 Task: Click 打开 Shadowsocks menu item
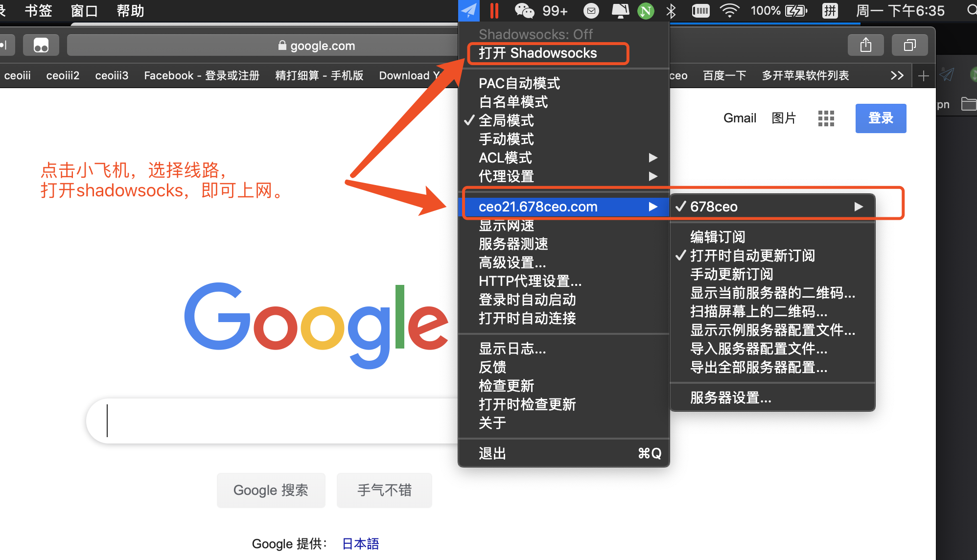tap(564, 53)
